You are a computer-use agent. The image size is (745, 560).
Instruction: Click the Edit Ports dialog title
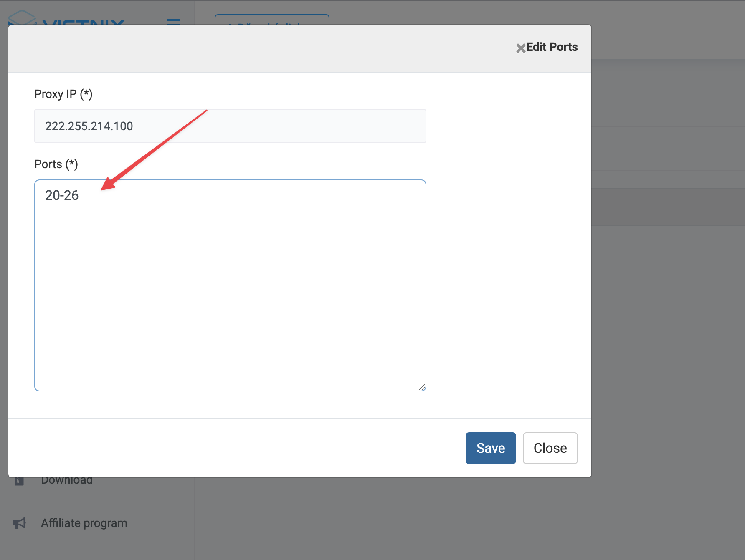(x=552, y=47)
